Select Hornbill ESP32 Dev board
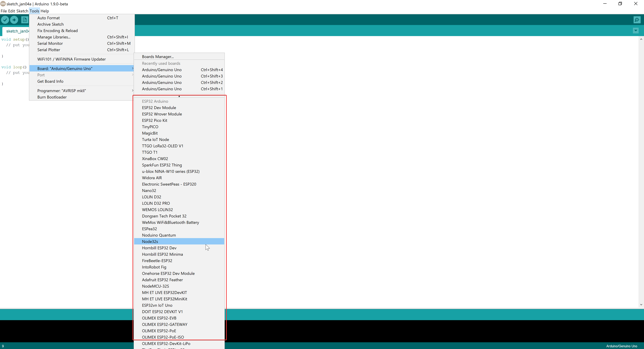The height and width of the screenshot is (349, 644). tap(179, 248)
